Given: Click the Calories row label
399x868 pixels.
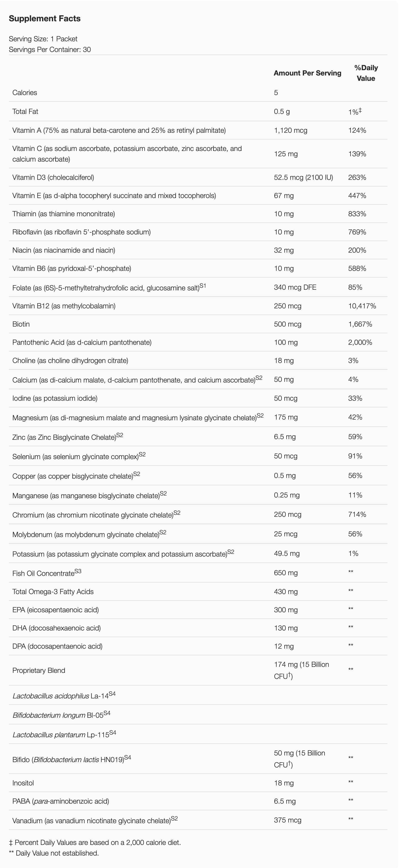Looking at the screenshot, I should click(x=25, y=93).
